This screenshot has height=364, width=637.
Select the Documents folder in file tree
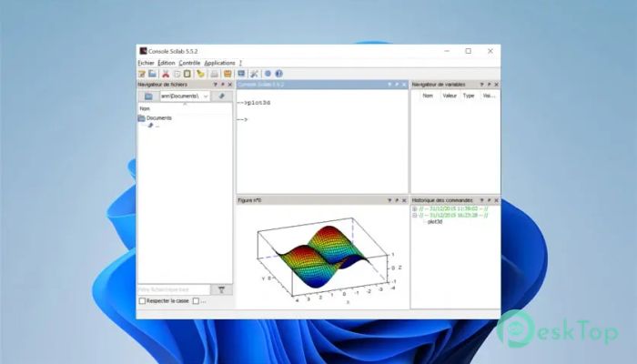click(155, 118)
